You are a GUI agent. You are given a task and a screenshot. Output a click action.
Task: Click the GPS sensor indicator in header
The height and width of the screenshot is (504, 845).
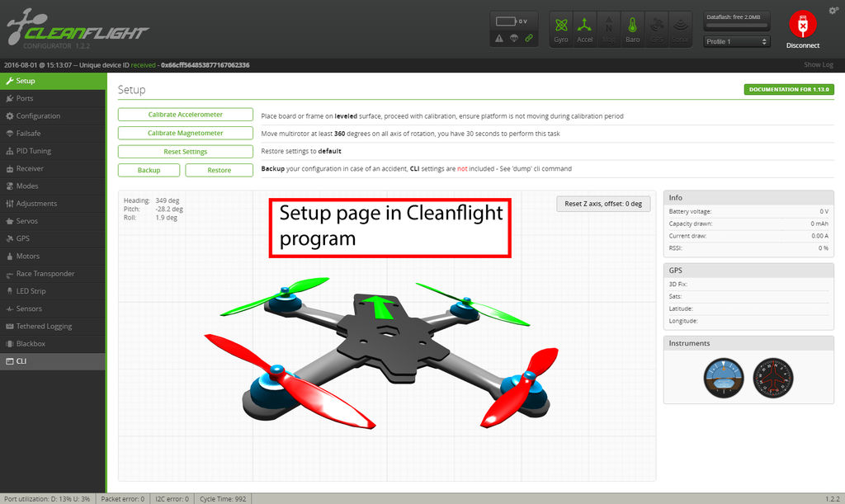656,30
